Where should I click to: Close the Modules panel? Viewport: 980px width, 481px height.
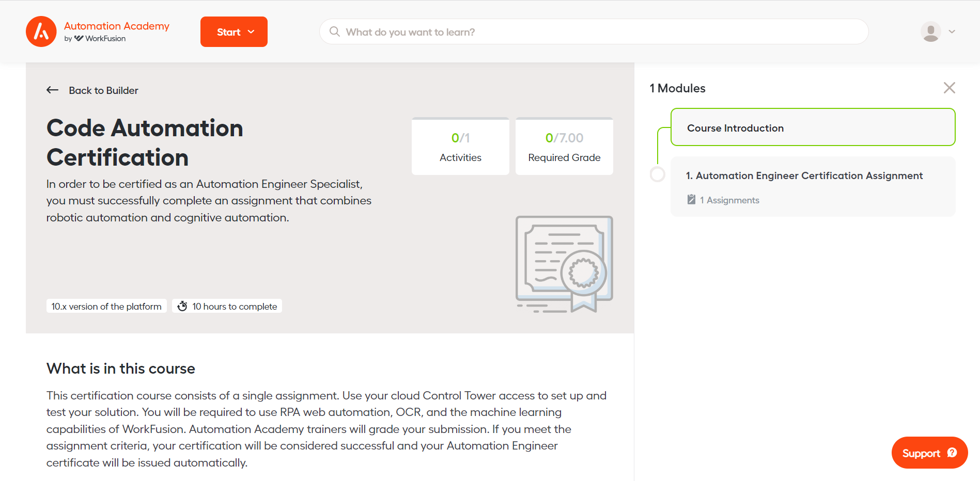[949, 88]
